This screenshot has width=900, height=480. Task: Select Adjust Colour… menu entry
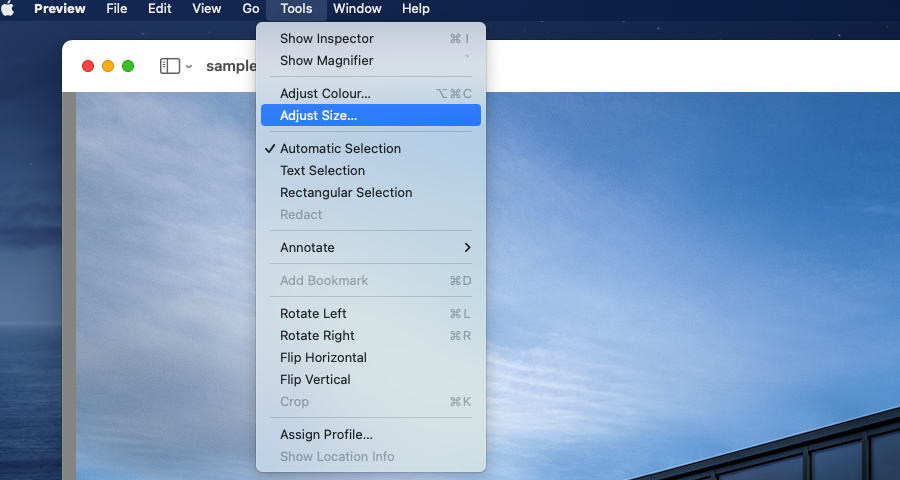coord(371,94)
